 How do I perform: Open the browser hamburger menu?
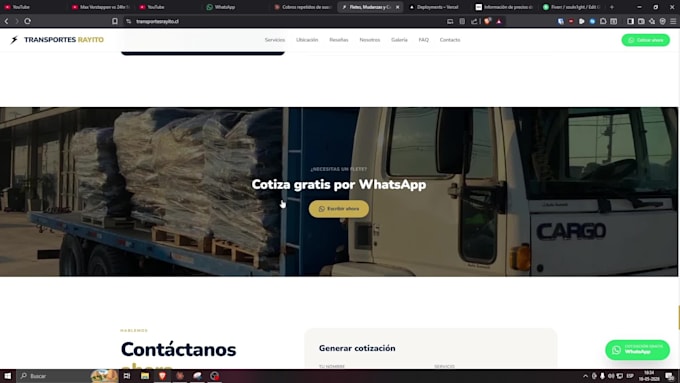(673, 21)
